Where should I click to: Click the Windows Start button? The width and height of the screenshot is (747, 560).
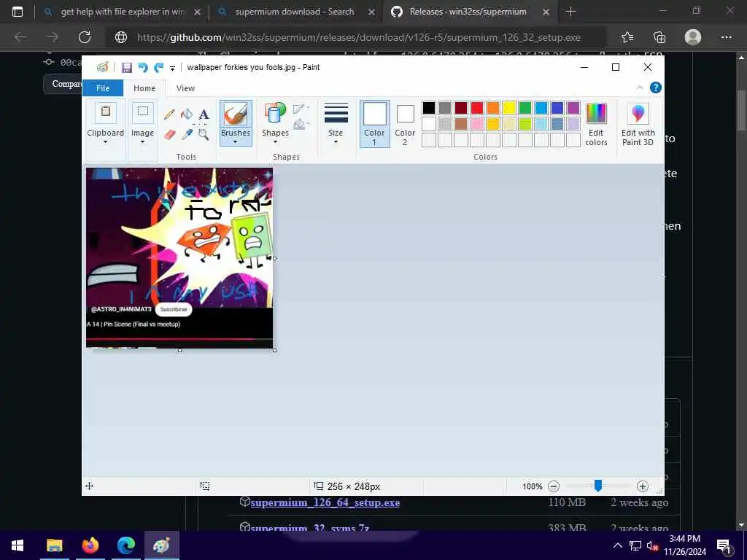(18, 545)
